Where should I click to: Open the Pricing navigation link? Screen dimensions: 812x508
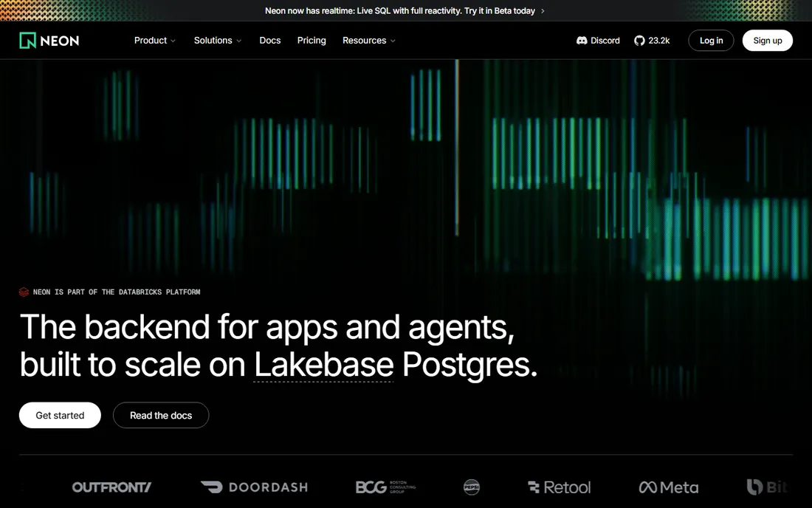click(312, 41)
